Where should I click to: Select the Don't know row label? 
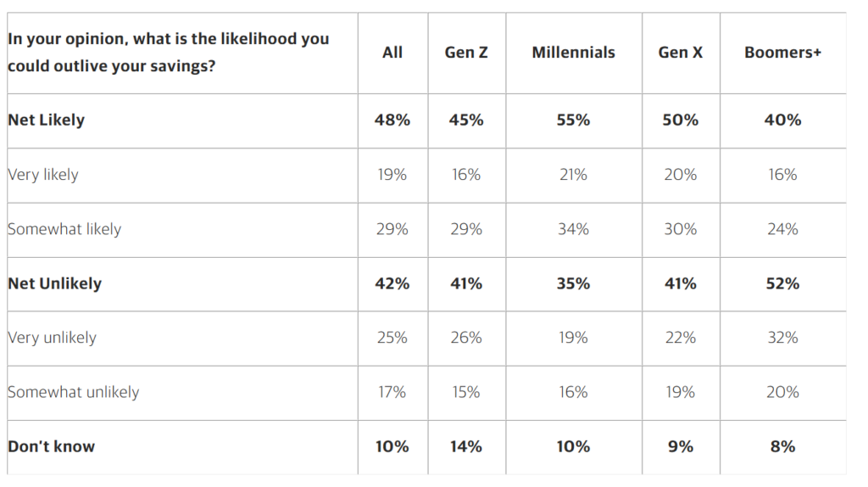51,446
